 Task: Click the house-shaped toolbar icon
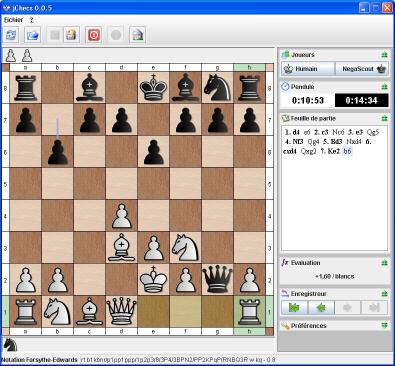click(138, 35)
